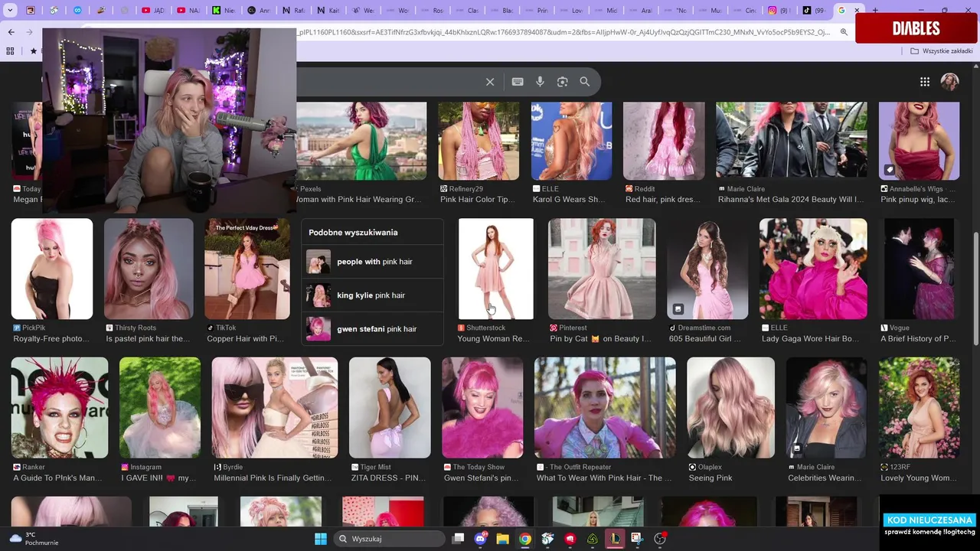The width and height of the screenshot is (980, 551).
Task: Open the Refinery29 pink braids thumbnail
Action: click(x=479, y=141)
